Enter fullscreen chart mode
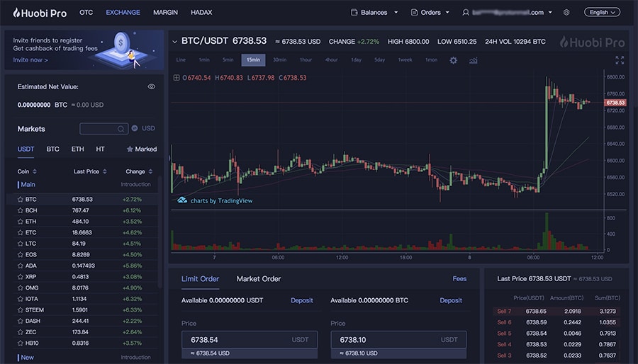 [620, 60]
